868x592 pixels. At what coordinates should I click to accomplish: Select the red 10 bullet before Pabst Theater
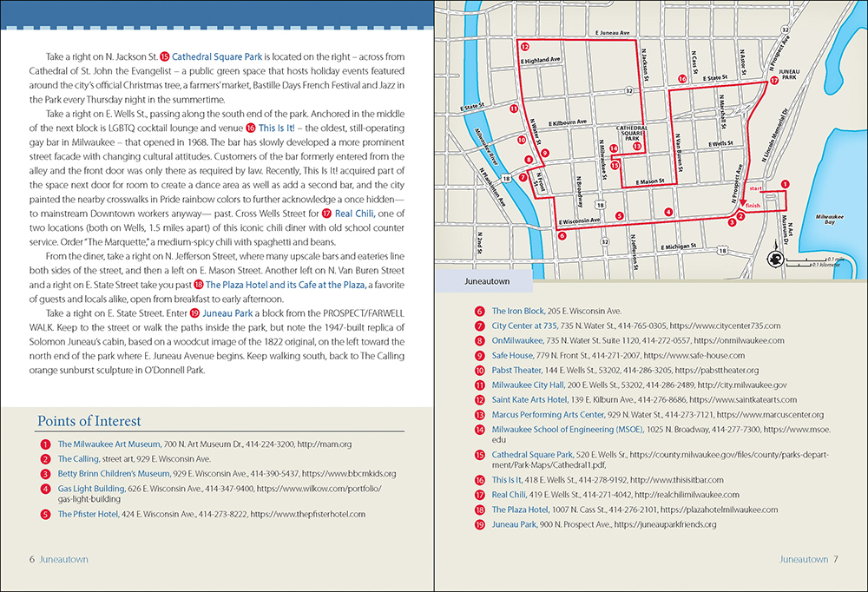pos(479,371)
